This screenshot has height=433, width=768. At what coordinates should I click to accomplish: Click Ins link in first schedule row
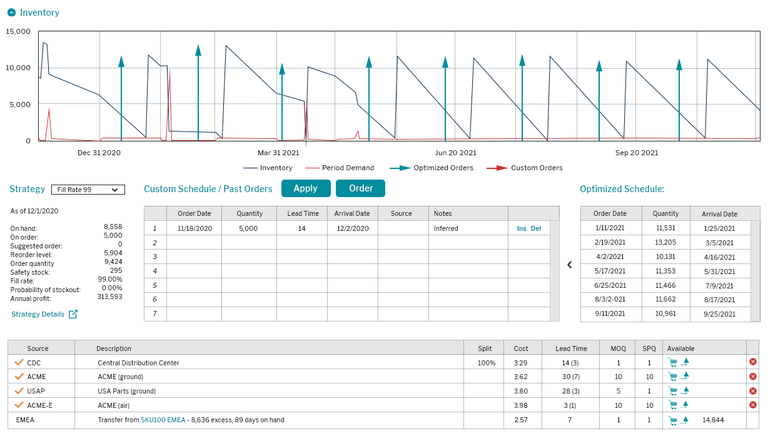(x=521, y=228)
